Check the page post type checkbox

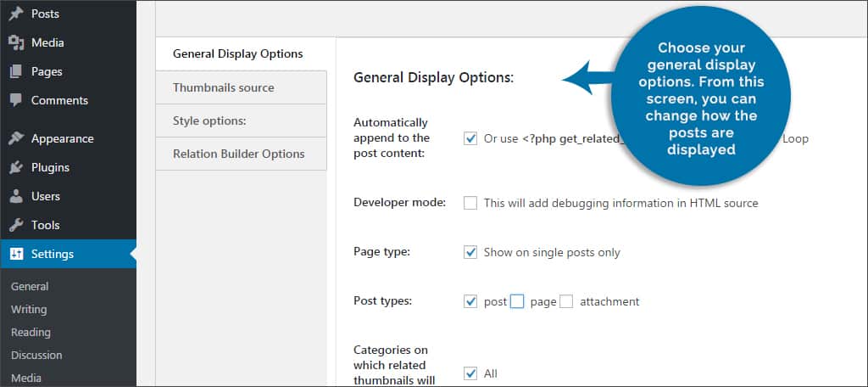pyautogui.click(x=517, y=301)
